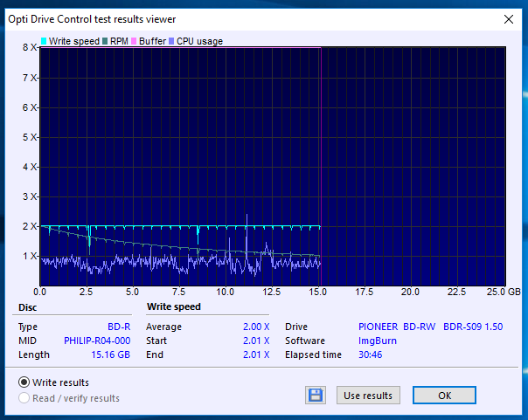The width and height of the screenshot is (528, 420).
Task: Click the drive name PIONEER BD-RW BDR-S09
Action: (x=430, y=327)
